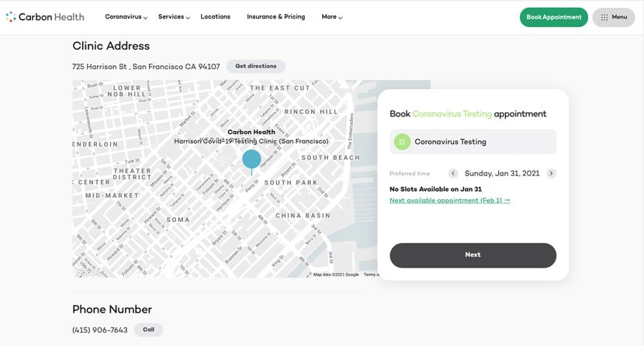Expand the Coronavirus dropdown menu

pyautogui.click(x=126, y=17)
